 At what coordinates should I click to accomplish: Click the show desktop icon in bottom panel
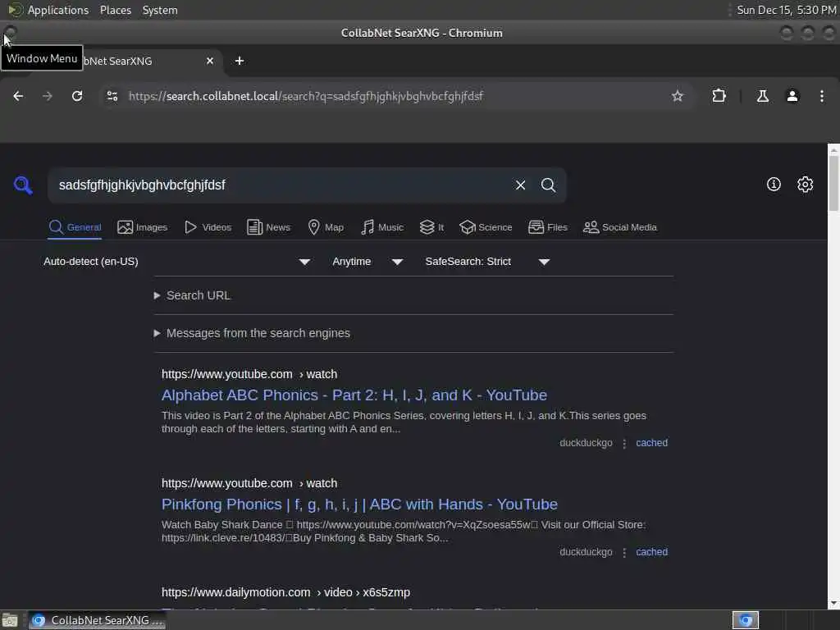[x=10, y=620]
